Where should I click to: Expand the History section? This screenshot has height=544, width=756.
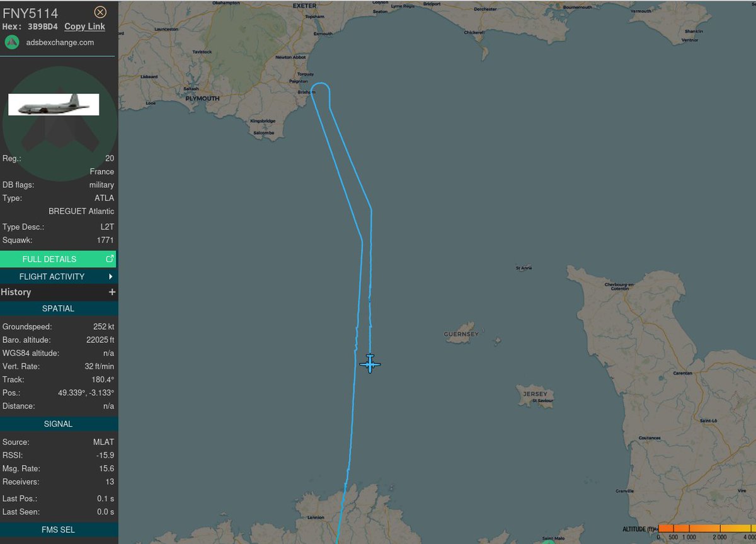coord(59,292)
